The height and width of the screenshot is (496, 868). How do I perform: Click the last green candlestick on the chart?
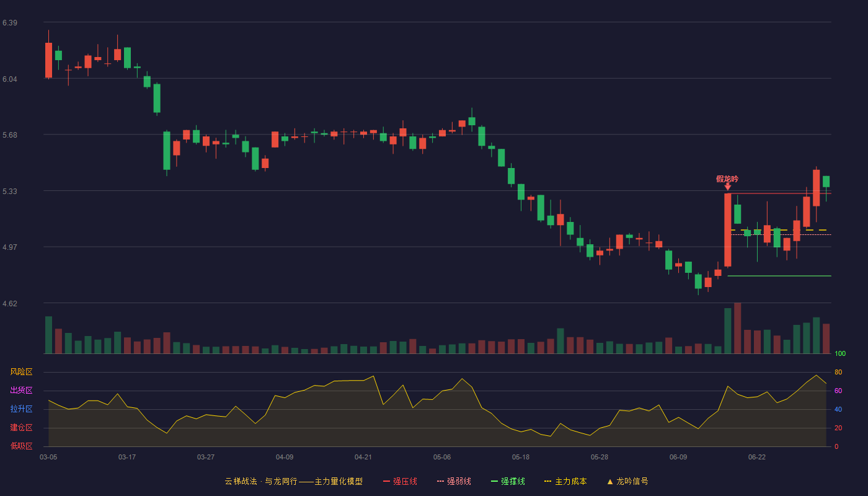point(826,182)
